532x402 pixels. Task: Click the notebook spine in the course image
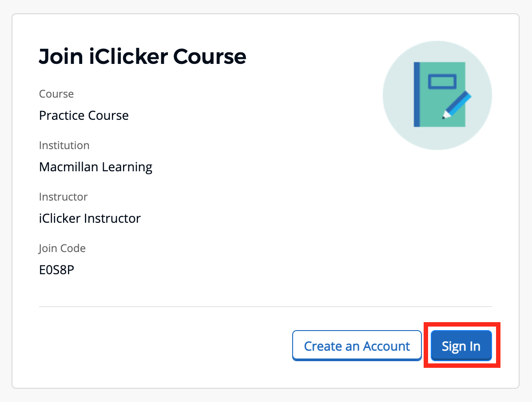[x=417, y=93]
